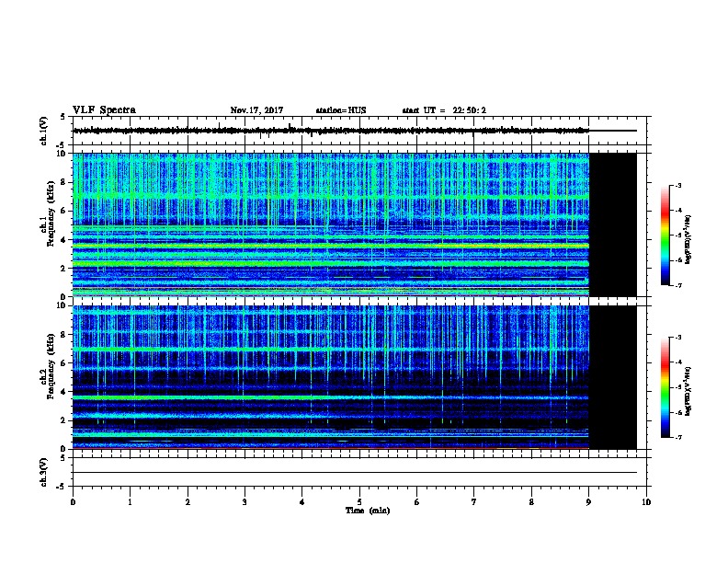728x563 pixels.
Task: Click the ch.2 color bar log(PSD) label
Action: [688, 391]
